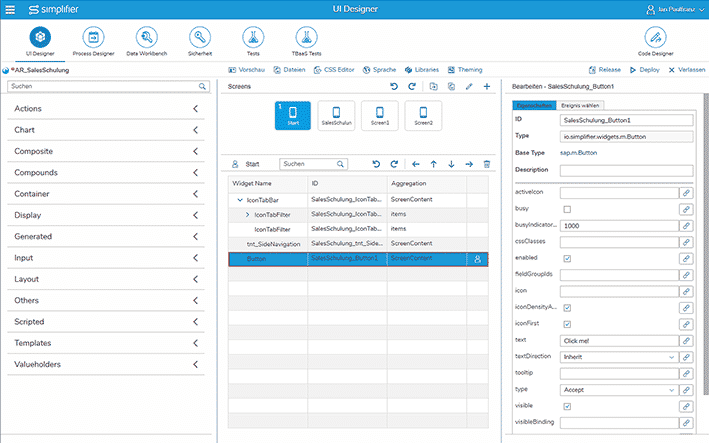
Task: Click the widget tree Suchen search field
Action: pos(313,164)
